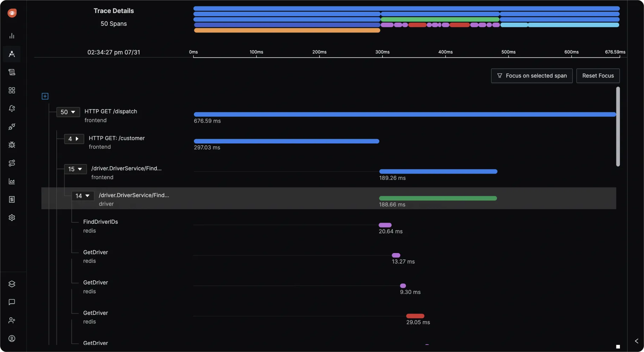
Task: Collapse the 14 spans dropdown under driver
Action: [82, 196]
